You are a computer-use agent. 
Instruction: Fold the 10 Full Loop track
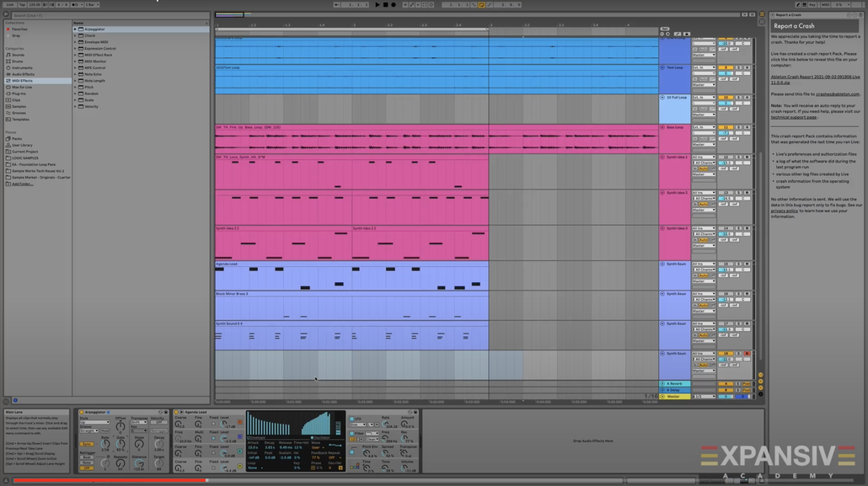pyautogui.click(x=662, y=98)
